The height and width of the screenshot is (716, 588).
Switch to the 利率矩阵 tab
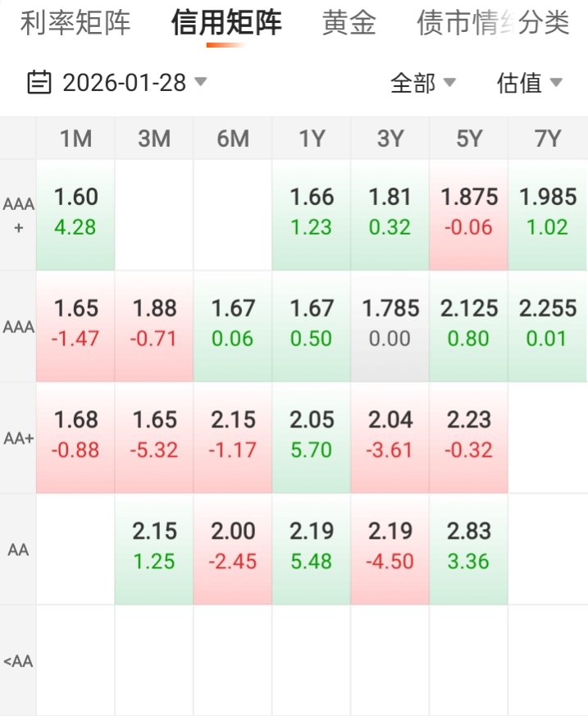(x=75, y=23)
